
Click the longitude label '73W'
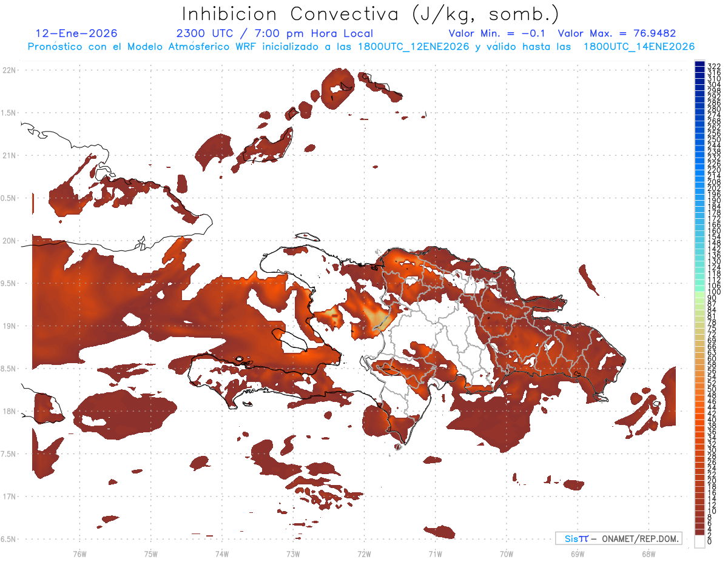[x=293, y=554]
